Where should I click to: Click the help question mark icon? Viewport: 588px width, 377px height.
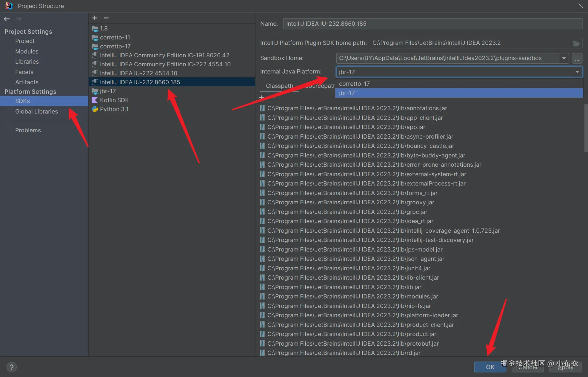click(11, 367)
